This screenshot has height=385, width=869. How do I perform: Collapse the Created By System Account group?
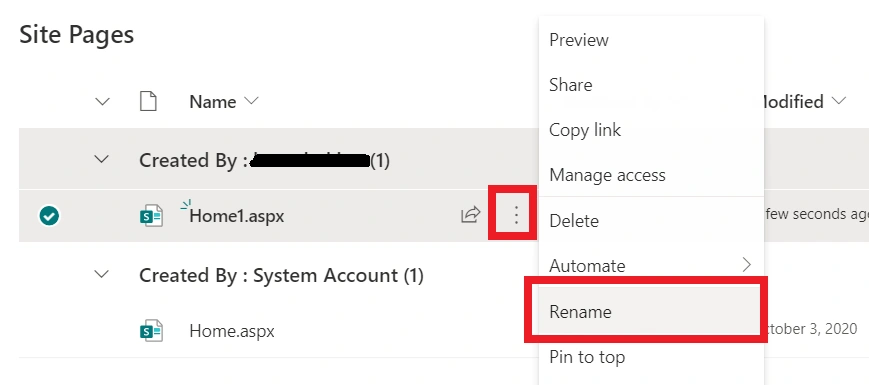pos(102,274)
